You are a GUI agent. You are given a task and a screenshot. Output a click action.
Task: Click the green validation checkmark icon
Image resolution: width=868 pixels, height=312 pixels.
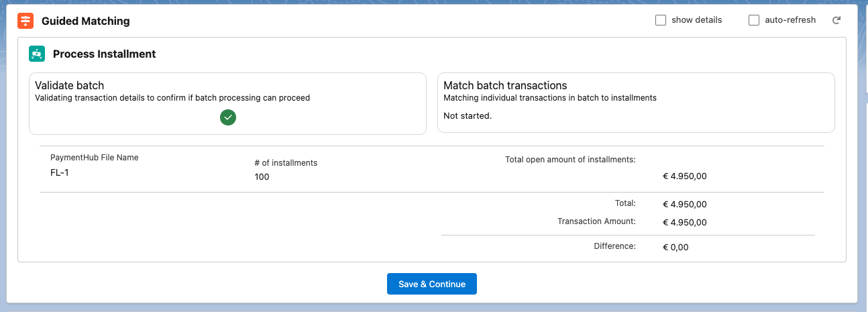pos(228,117)
